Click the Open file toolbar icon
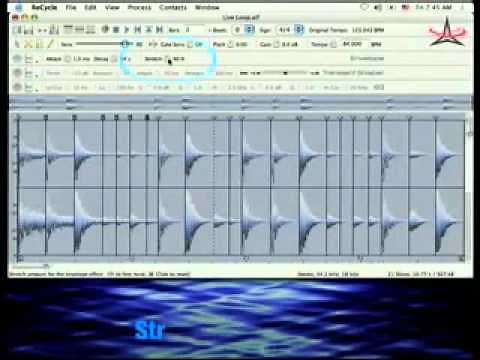 click(17, 30)
